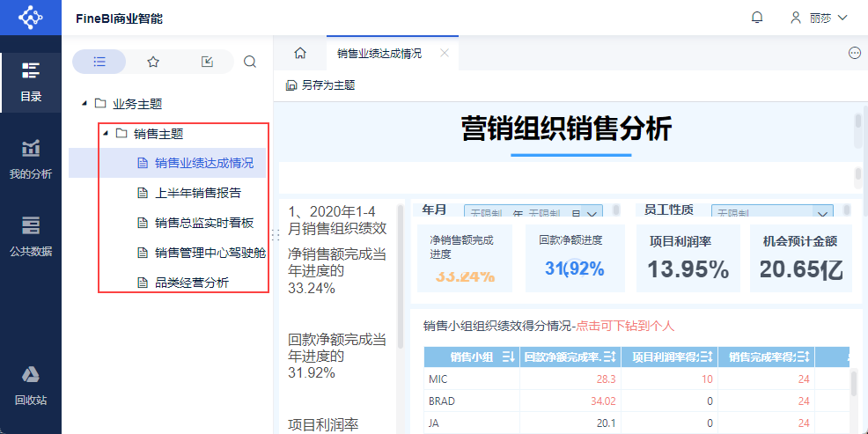Open 上半年销售报告 in the tree
This screenshot has width=868, height=434.
197,193
